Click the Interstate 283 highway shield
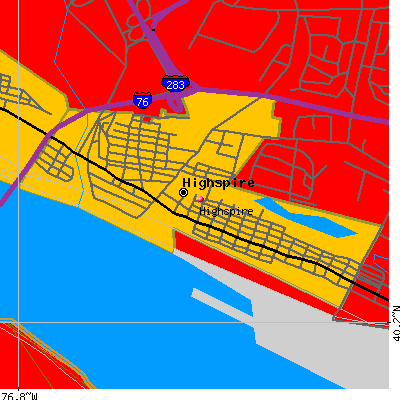400x400 pixels. point(175,84)
